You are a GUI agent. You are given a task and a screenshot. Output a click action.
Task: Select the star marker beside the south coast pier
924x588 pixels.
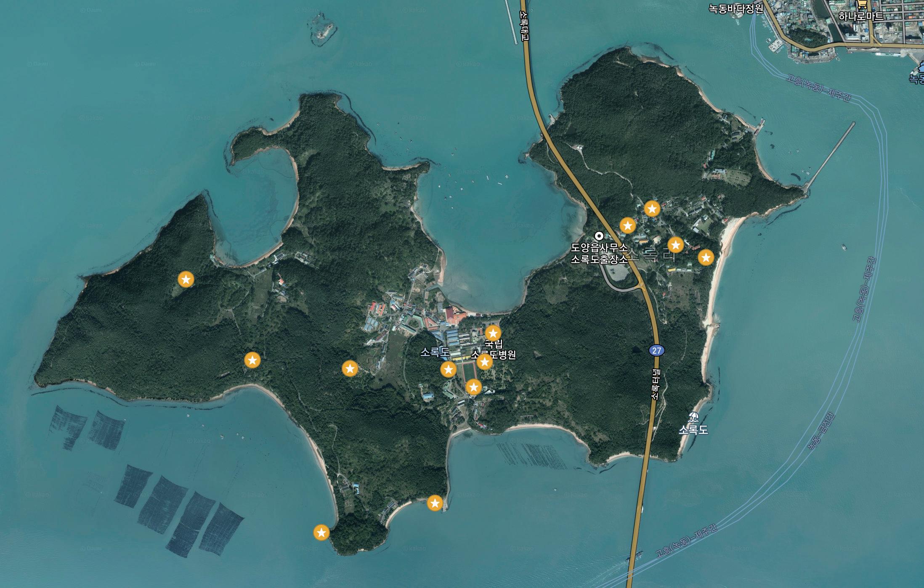[x=435, y=503]
